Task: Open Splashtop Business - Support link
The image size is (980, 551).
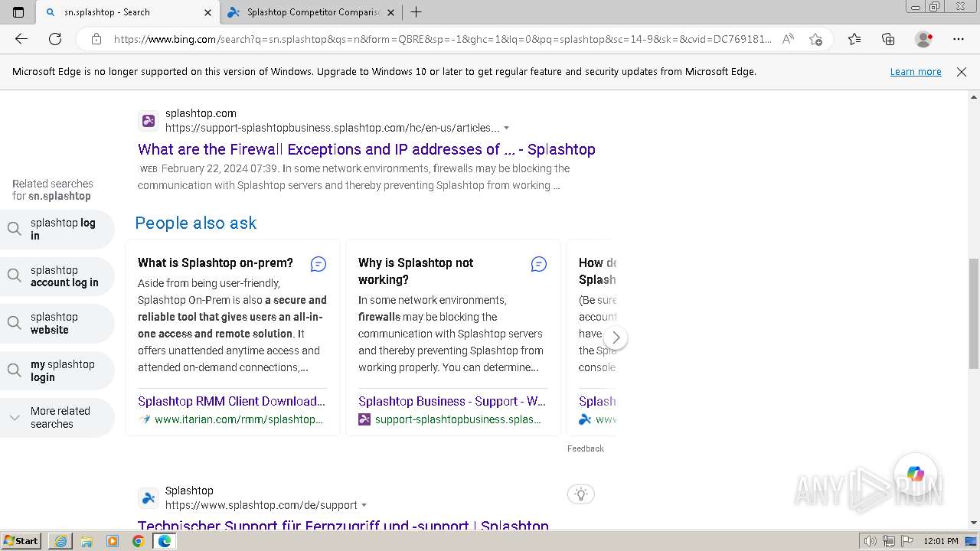Action: click(x=452, y=401)
